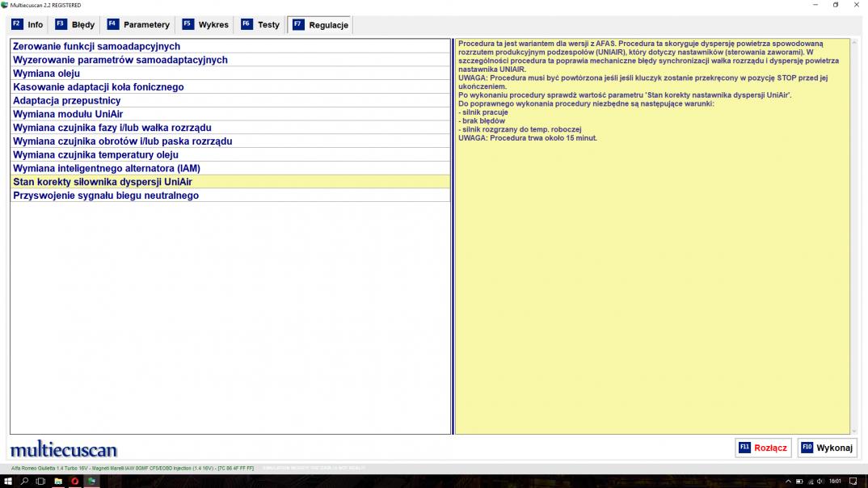Select Wymiana inteligentnego alternatora (IAM)
The height and width of the screenshot is (488, 868).
(230, 168)
